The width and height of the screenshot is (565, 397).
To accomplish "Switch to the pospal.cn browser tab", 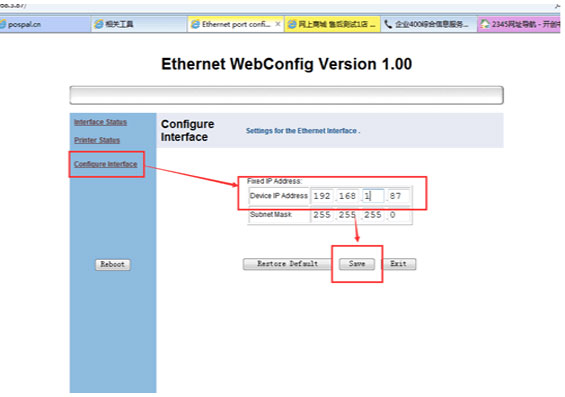I will (x=45, y=24).
